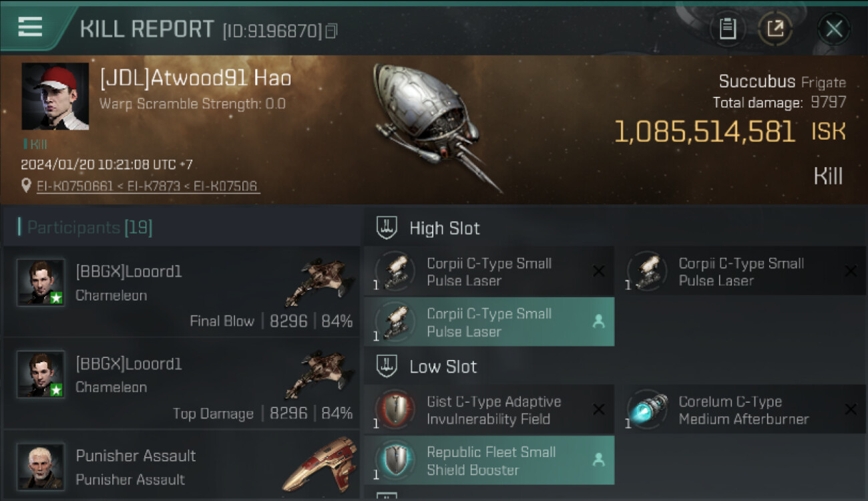The image size is (868, 501).
Task: Open Looord1 Final Blow participant entry
Action: (181, 292)
